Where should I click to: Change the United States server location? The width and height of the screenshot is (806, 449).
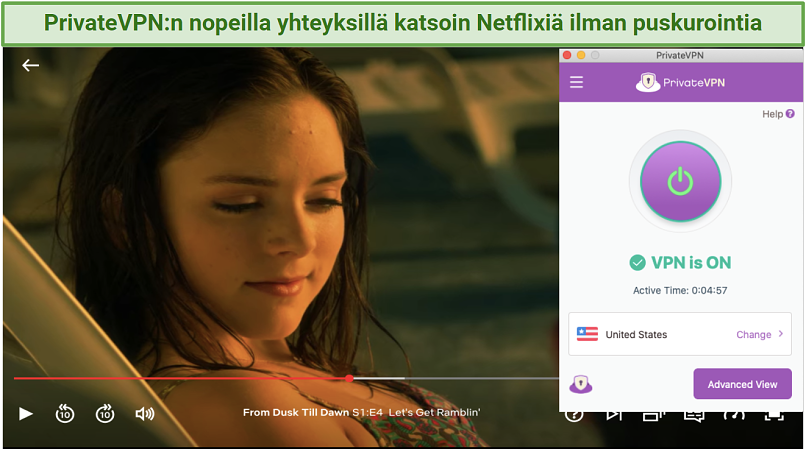coord(754,334)
